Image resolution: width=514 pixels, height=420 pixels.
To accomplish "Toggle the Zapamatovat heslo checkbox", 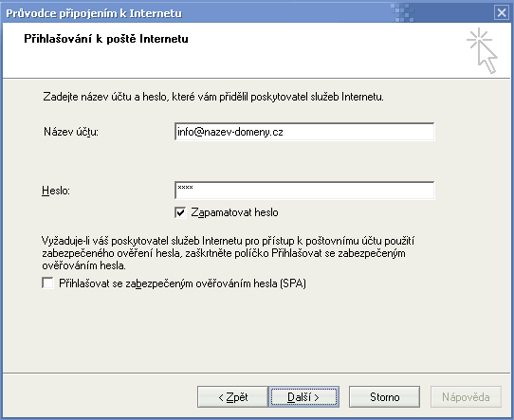I will pyautogui.click(x=180, y=212).
